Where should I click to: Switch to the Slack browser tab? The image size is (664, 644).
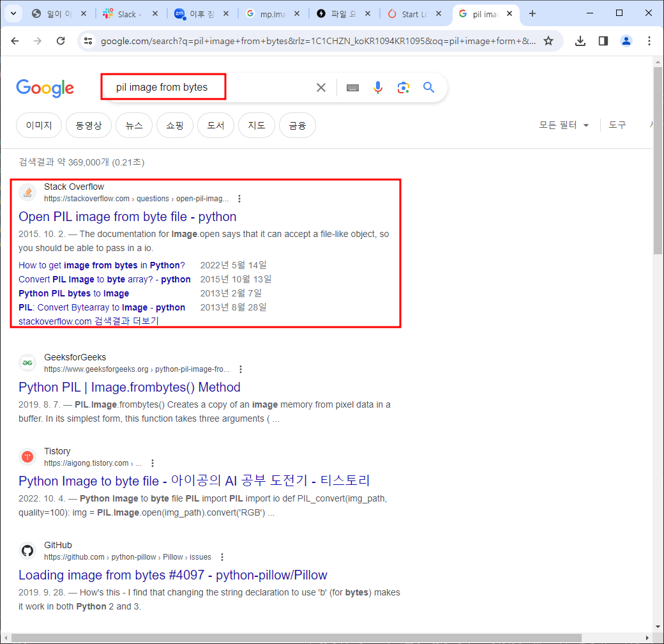coord(130,14)
